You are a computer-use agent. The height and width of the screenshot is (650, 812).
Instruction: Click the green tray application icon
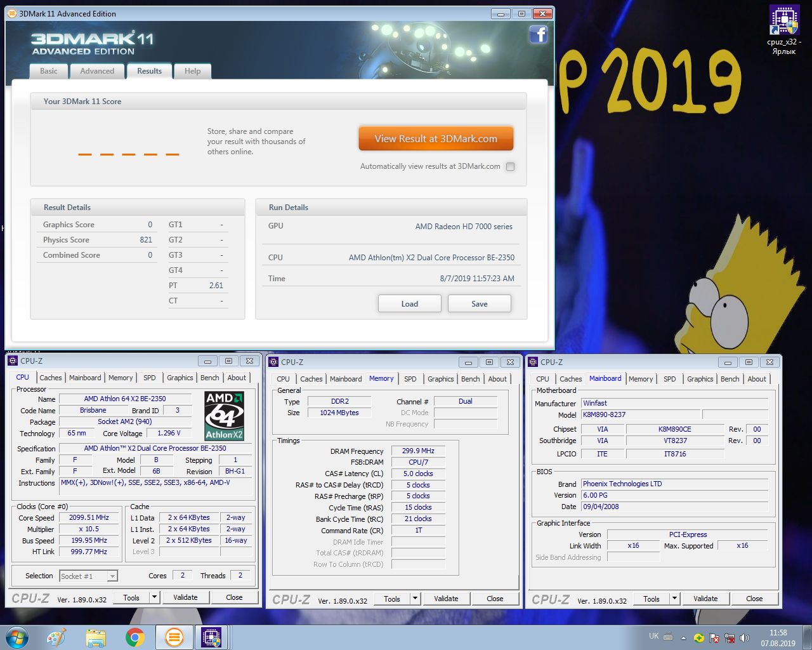point(698,638)
